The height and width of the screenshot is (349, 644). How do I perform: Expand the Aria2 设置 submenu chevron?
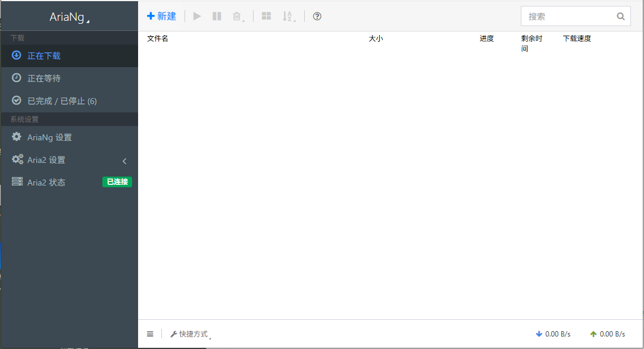(x=124, y=161)
